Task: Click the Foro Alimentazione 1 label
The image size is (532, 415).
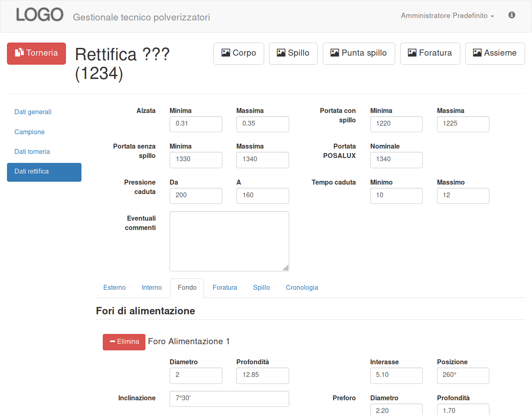Action: (189, 342)
